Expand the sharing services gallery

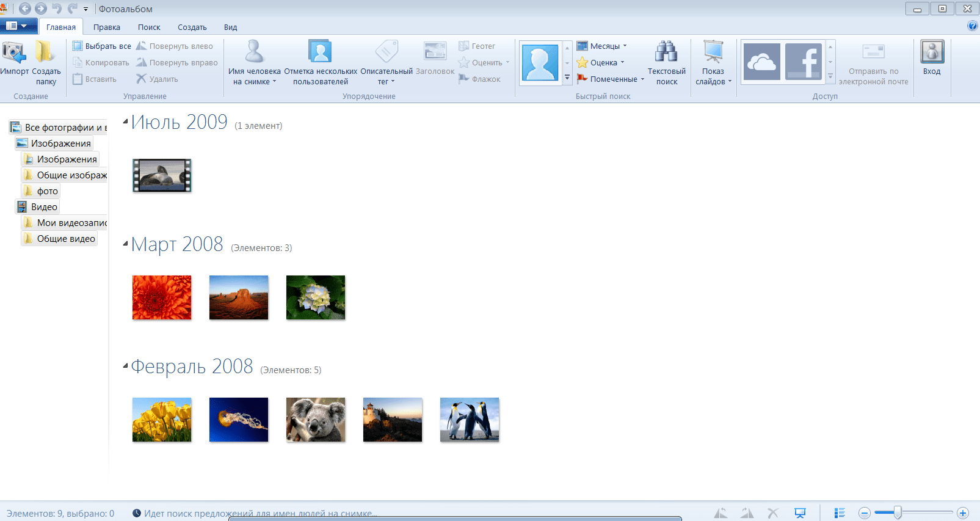coord(830,77)
